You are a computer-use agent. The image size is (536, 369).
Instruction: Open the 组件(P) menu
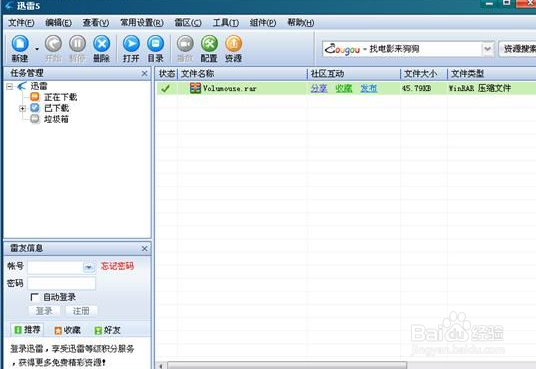263,23
